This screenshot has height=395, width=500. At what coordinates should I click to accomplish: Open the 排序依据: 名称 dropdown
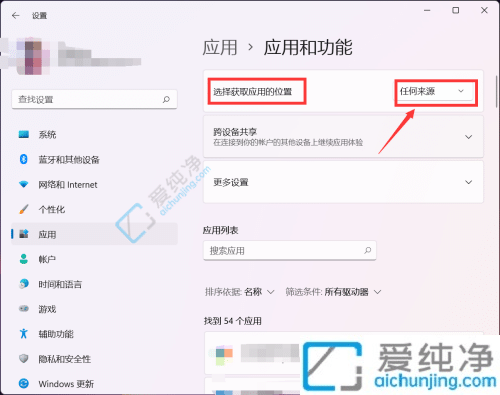pyautogui.click(x=240, y=292)
